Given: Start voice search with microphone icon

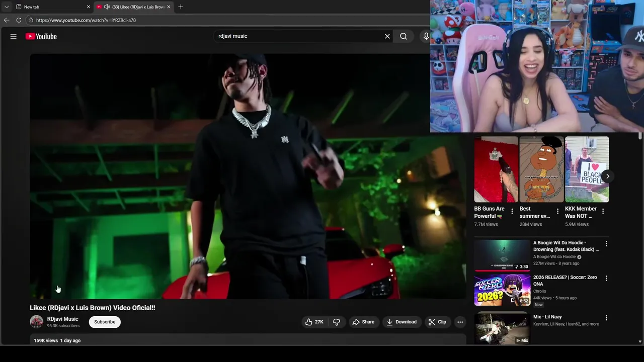Looking at the screenshot, I should click(x=426, y=36).
